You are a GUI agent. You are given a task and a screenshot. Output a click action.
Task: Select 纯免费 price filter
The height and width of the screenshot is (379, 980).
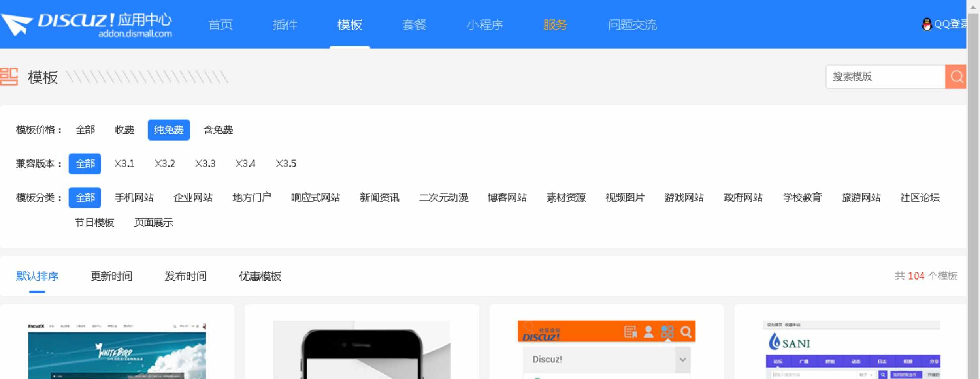coord(169,130)
